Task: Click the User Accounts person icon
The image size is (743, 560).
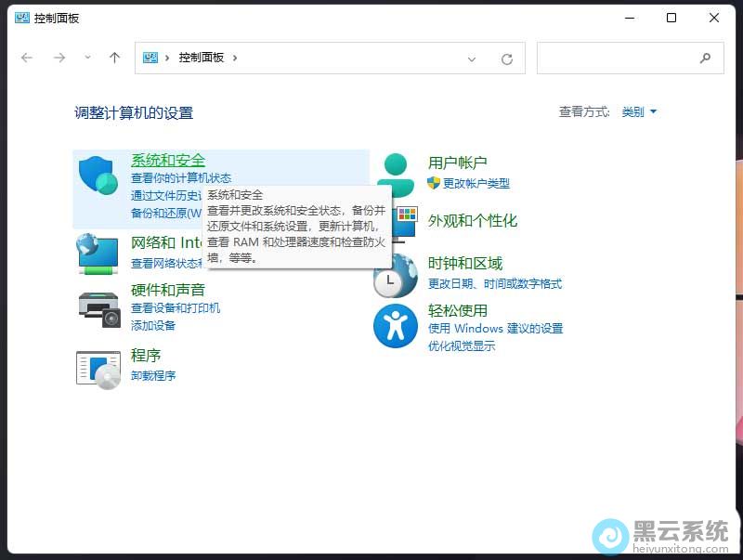Action: [396, 171]
